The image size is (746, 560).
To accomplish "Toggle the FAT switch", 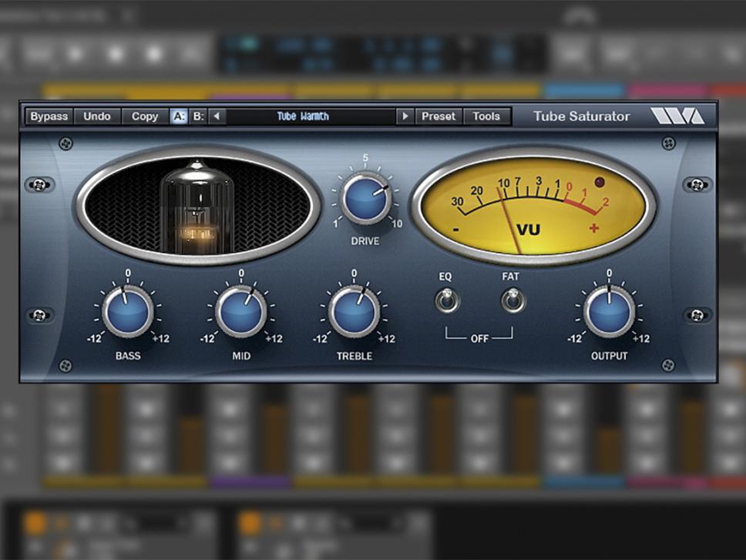I will pyautogui.click(x=512, y=300).
